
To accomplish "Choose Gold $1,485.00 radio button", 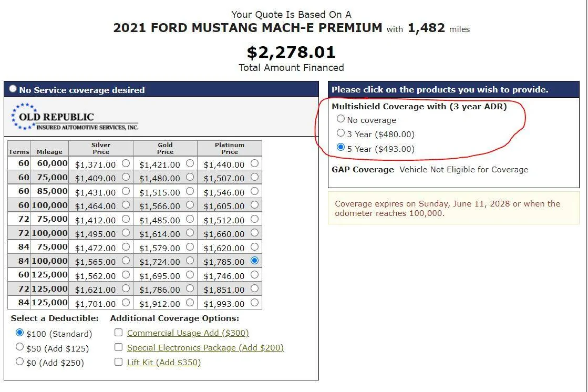I will 190,219.
